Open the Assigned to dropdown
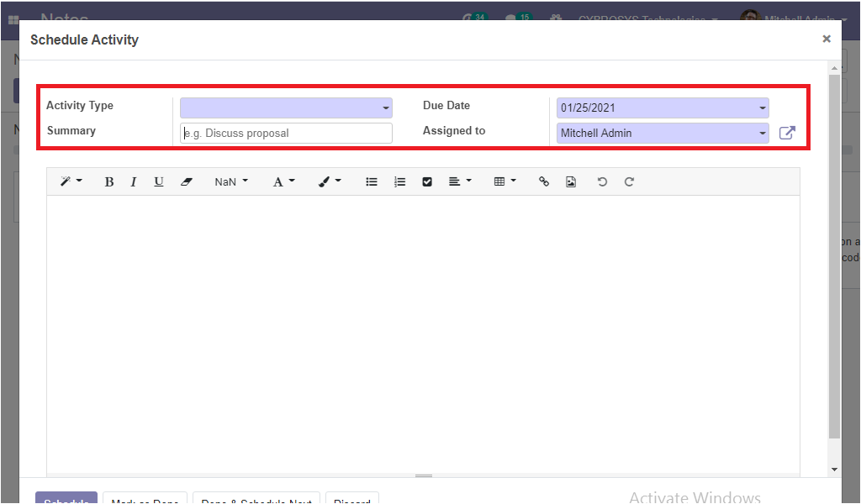The height and width of the screenshot is (504, 861). click(x=663, y=133)
